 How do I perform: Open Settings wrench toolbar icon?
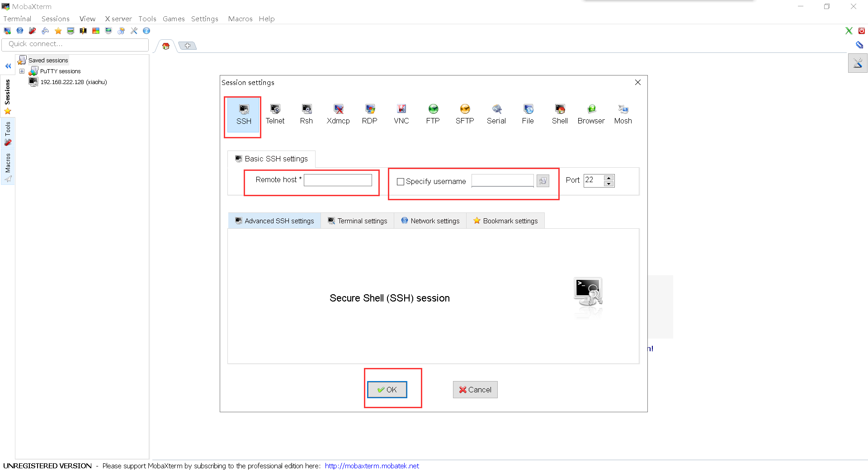(x=134, y=31)
